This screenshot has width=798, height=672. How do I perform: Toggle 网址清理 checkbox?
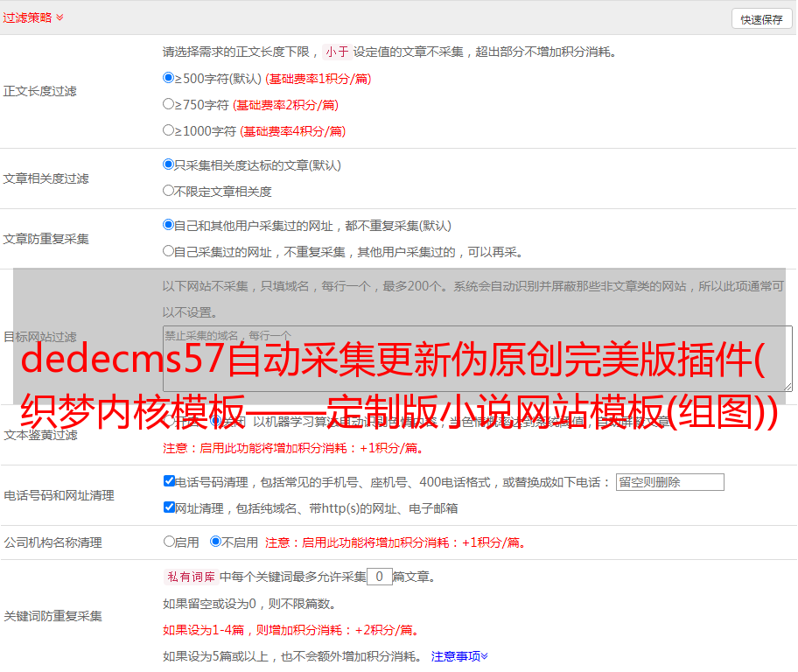click(169, 507)
